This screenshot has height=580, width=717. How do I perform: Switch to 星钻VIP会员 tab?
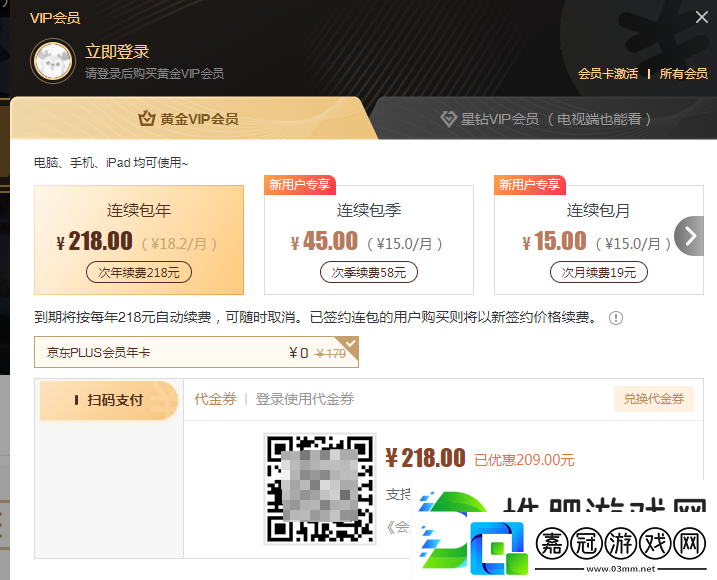(544, 119)
